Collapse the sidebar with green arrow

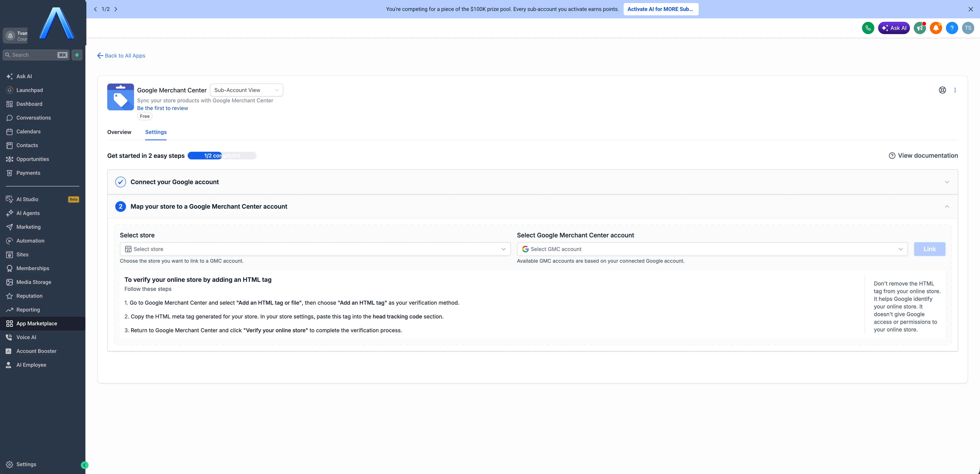click(x=84, y=465)
